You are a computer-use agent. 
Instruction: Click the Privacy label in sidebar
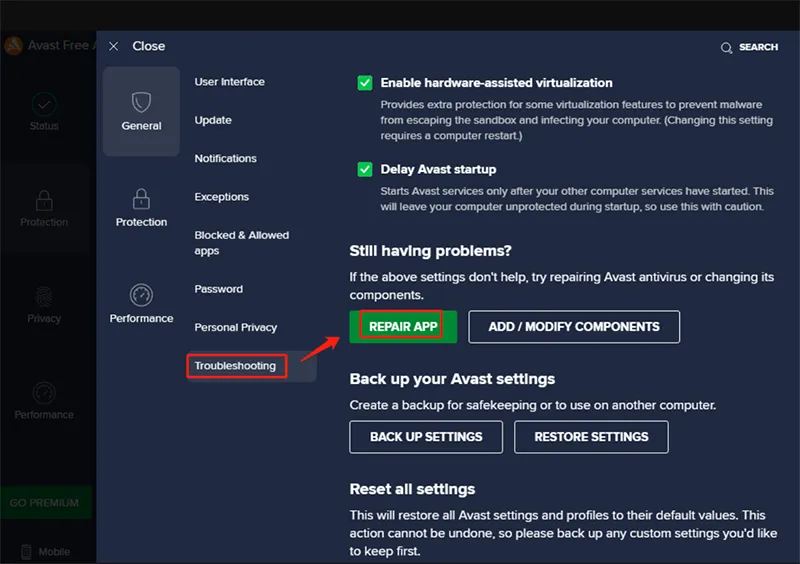point(44,318)
